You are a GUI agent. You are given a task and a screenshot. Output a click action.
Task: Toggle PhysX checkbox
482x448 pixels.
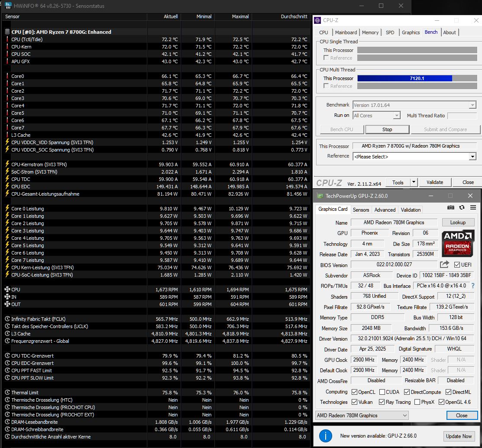[417, 402]
